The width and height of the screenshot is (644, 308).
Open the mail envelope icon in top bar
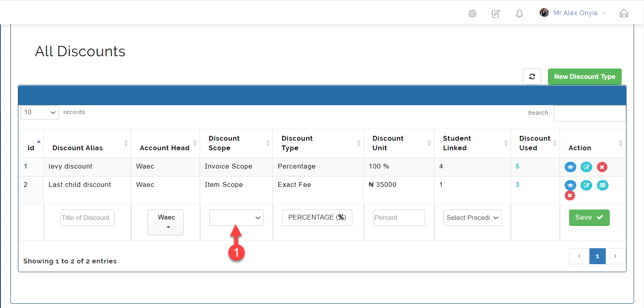pyautogui.click(x=624, y=14)
